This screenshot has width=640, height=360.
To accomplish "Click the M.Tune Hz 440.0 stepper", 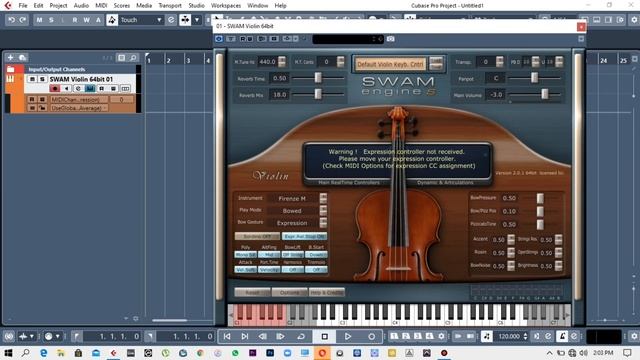I will 282,62.
